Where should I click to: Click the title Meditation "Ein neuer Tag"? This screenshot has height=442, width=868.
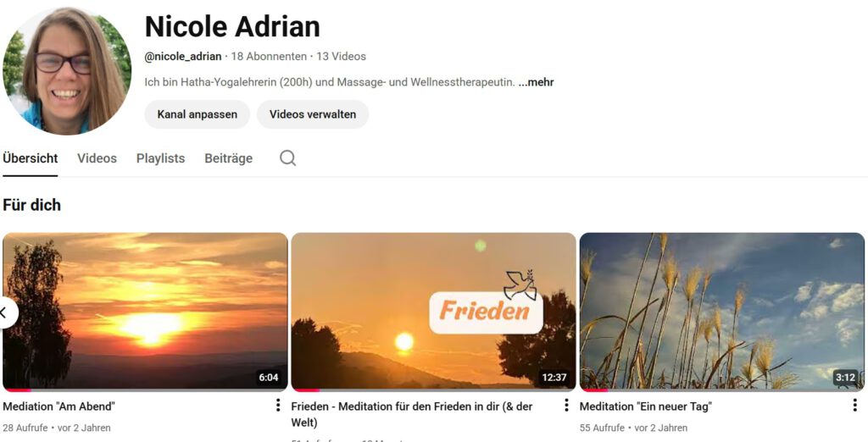pos(645,406)
